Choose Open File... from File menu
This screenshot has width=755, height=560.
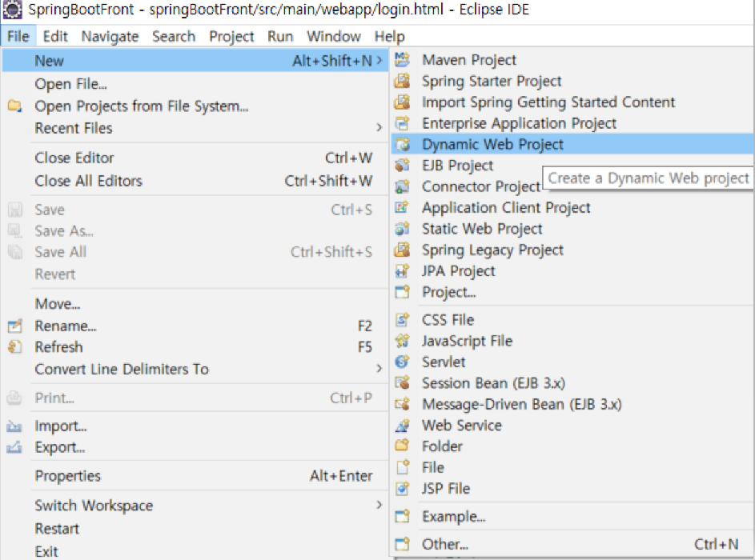point(195,84)
